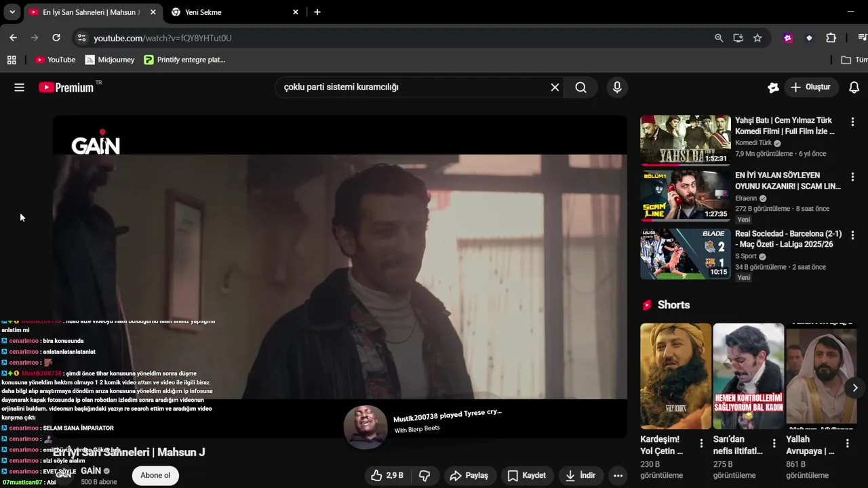This screenshot has width=868, height=488.
Task: Bookmark this page with the star
Action: tap(757, 38)
